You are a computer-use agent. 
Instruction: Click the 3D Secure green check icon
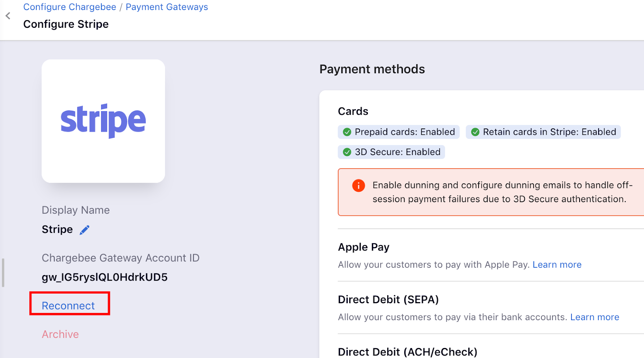[x=347, y=152]
